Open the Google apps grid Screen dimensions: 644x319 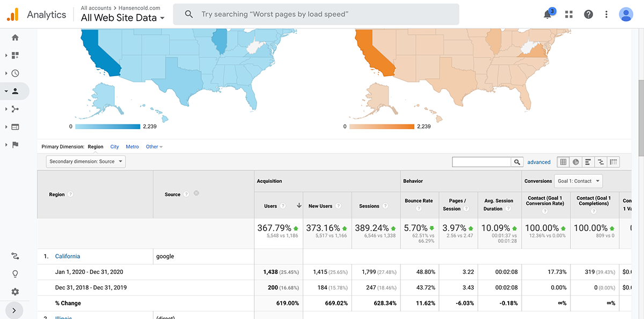[569, 14]
